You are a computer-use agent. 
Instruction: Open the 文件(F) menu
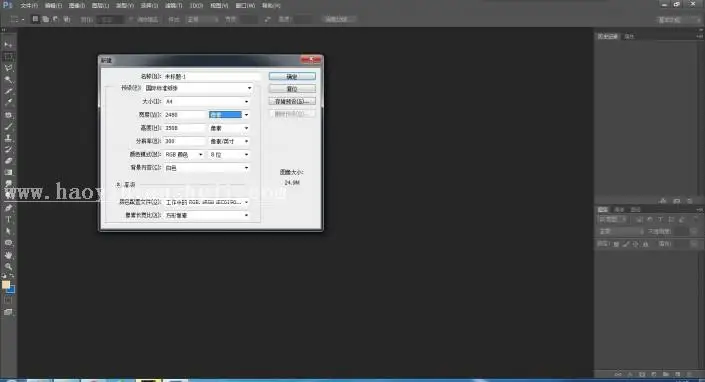pos(29,5)
